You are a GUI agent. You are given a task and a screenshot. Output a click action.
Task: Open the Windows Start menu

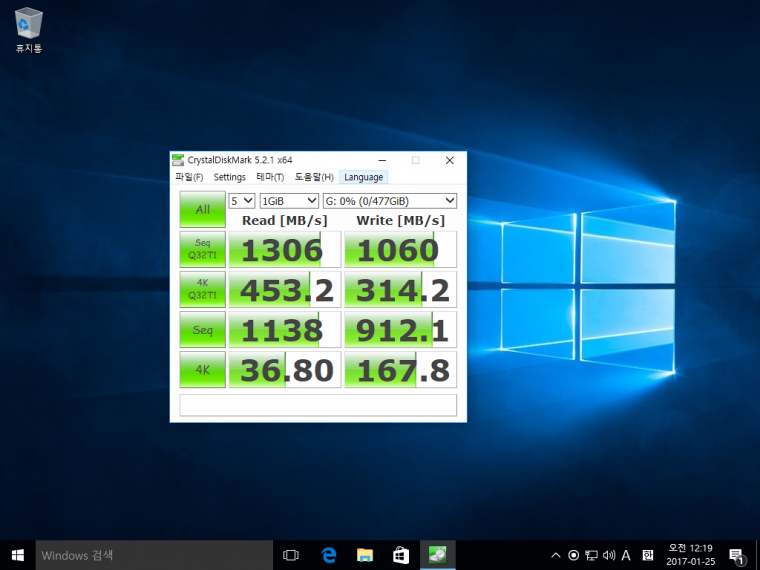(18, 555)
